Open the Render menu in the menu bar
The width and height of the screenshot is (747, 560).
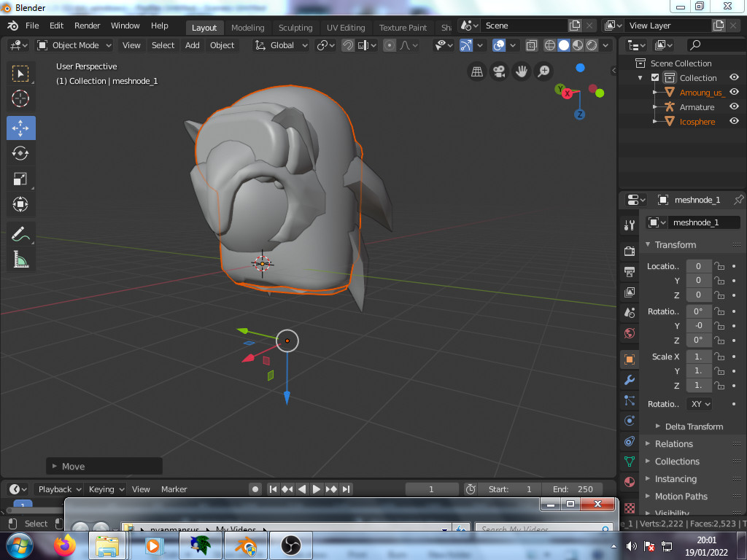[87, 26]
